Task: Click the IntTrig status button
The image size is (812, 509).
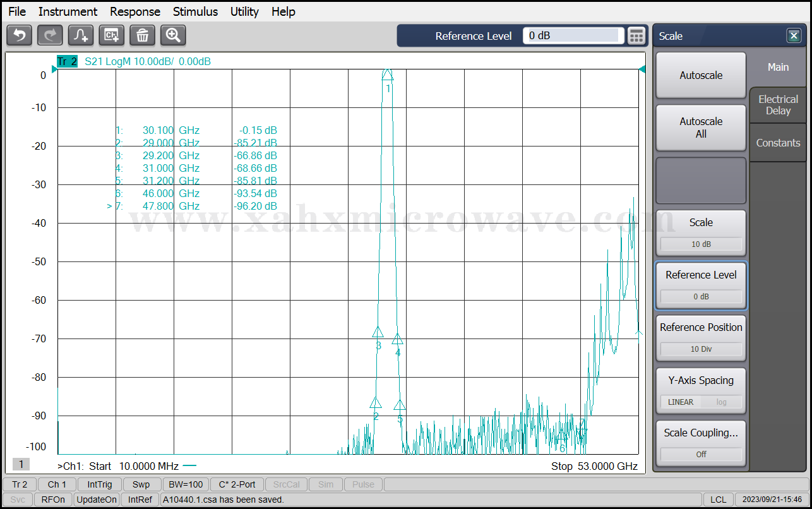Action: (x=100, y=484)
